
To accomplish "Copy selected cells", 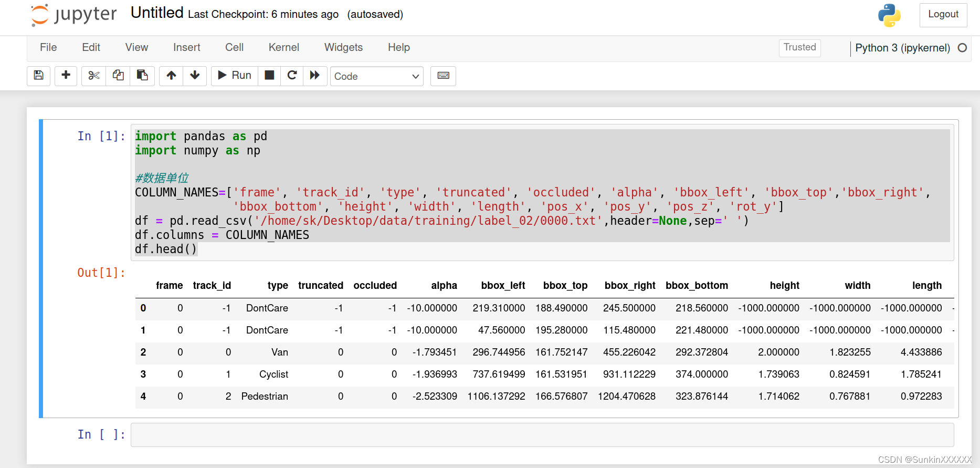I will pyautogui.click(x=118, y=76).
